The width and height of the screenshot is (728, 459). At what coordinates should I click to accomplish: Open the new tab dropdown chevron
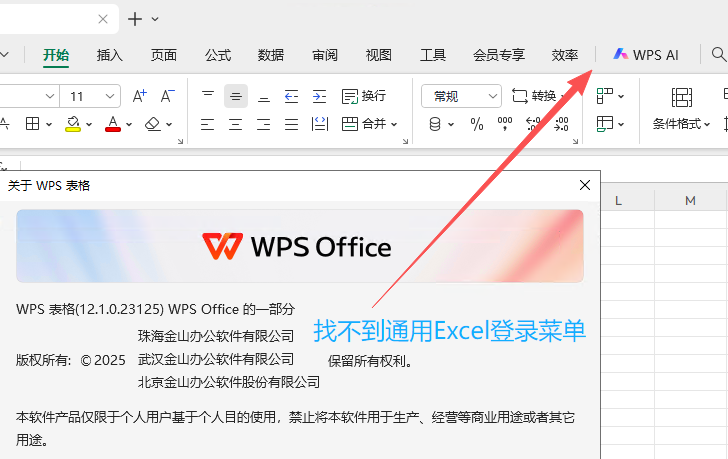coord(155,19)
